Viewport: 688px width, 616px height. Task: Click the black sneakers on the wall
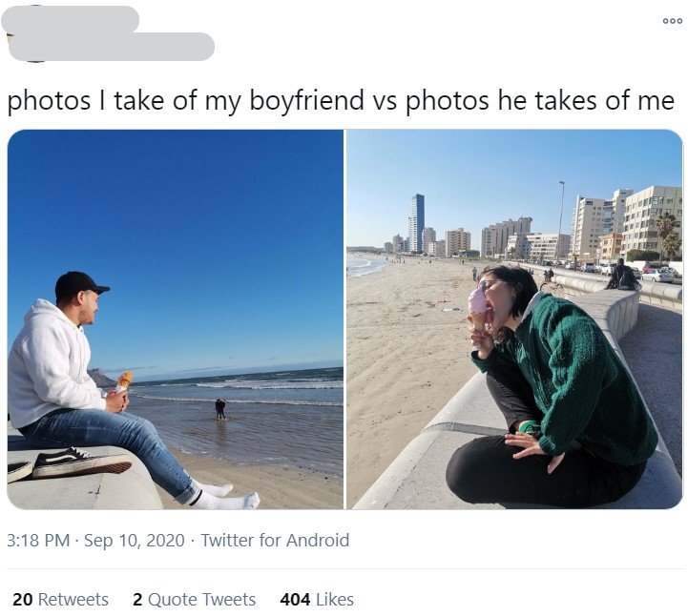pyautogui.click(x=71, y=464)
